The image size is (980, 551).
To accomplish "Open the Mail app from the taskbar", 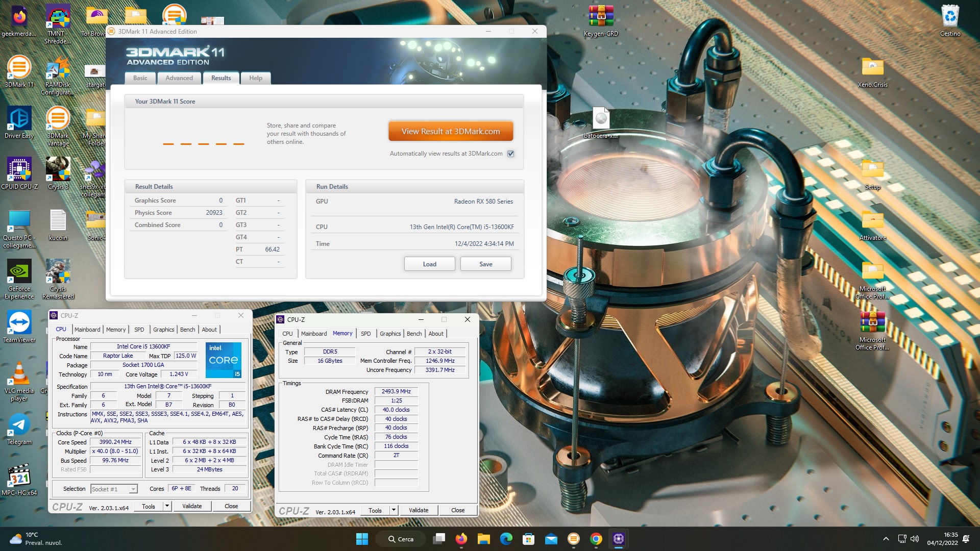I will click(551, 539).
